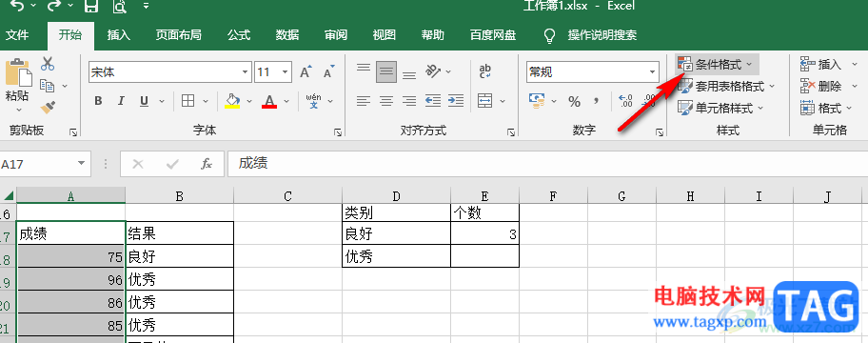Click the 删除 cells button
Screen dimensions: 868x343
click(x=821, y=87)
